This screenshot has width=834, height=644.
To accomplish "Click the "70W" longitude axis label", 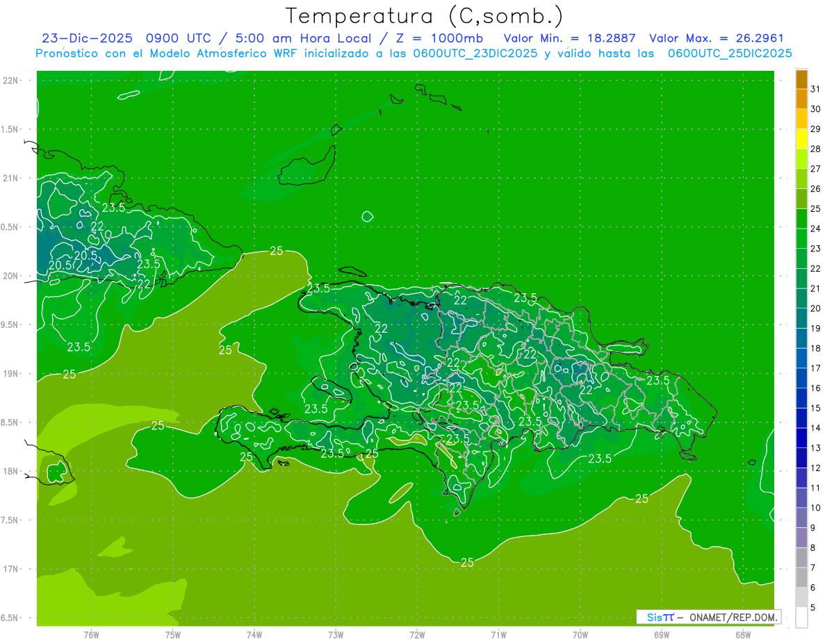I will [580, 634].
